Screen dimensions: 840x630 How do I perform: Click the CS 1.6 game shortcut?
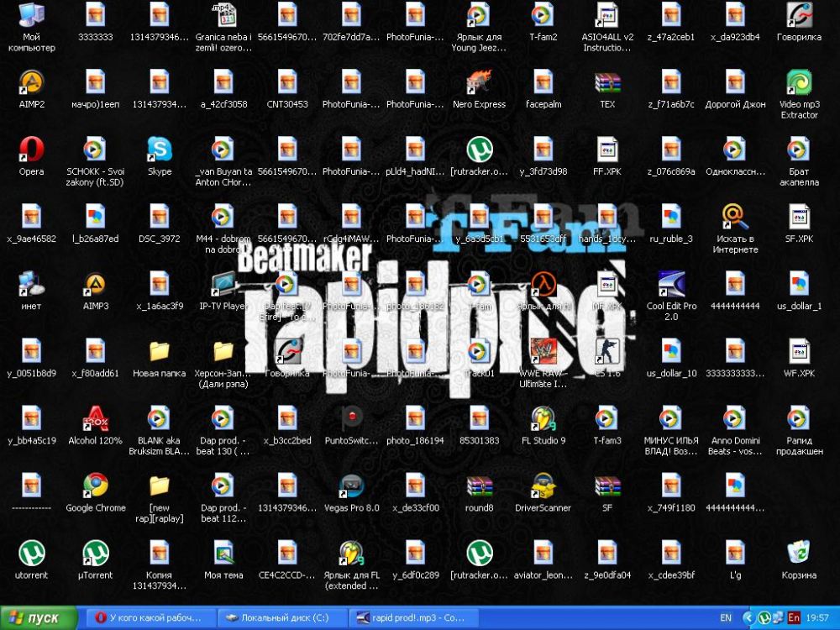coord(607,351)
